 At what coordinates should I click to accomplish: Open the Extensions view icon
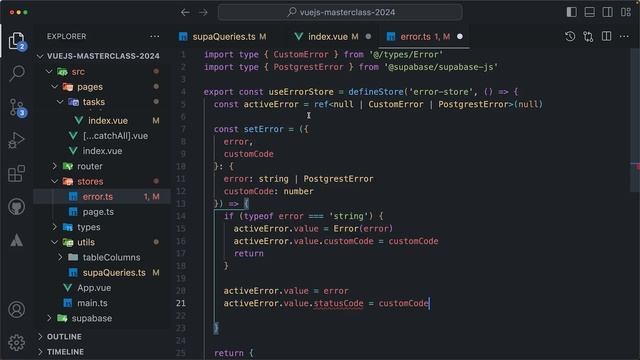[16, 173]
